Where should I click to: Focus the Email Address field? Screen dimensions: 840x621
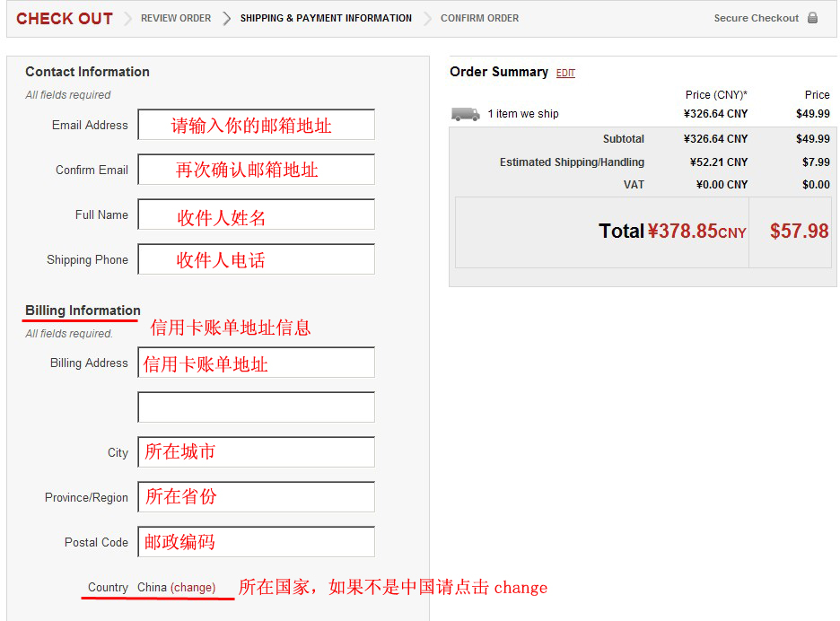pyautogui.click(x=256, y=125)
